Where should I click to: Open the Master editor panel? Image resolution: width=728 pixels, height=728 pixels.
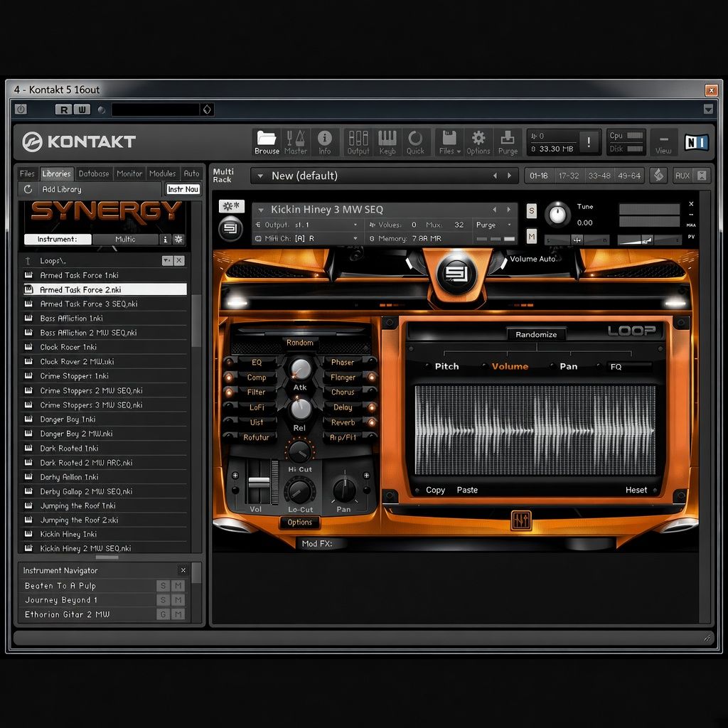[x=295, y=142]
